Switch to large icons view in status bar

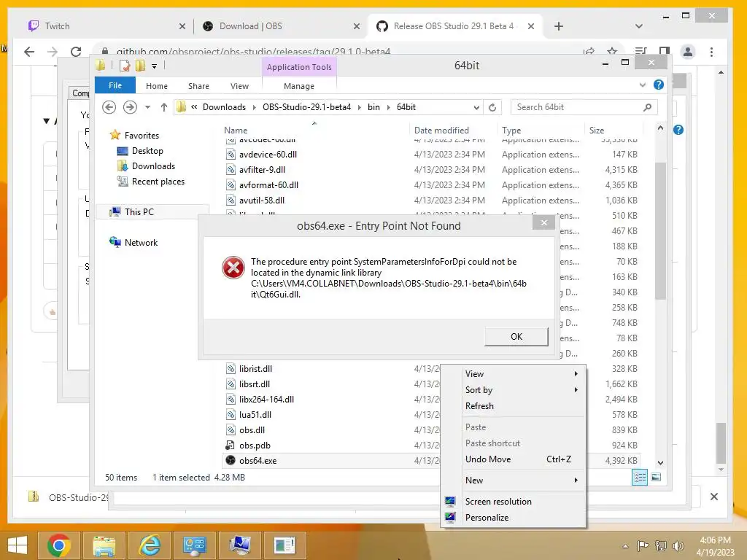tap(656, 477)
